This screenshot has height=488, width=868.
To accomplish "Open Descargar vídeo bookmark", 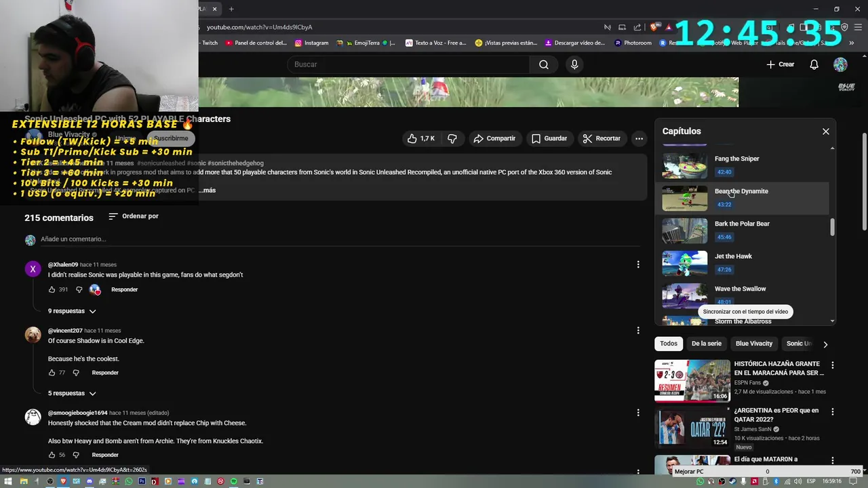I will coord(575,43).
